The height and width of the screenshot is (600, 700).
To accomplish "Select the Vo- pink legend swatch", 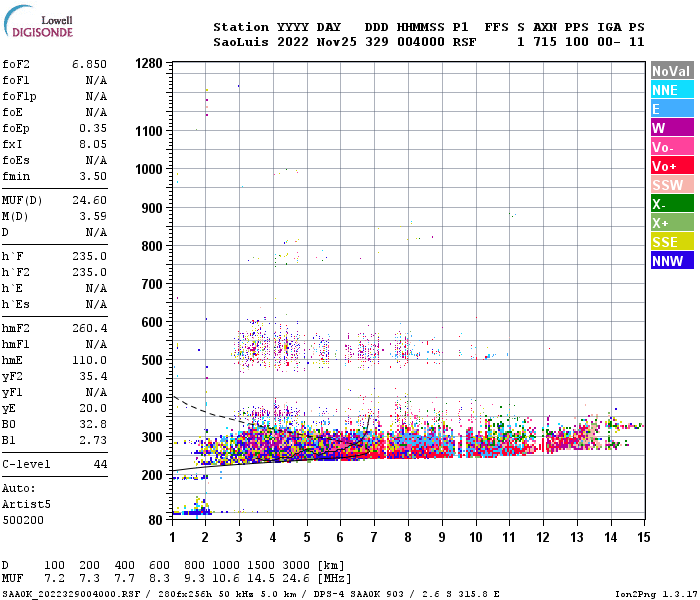I will click(672, 147).
